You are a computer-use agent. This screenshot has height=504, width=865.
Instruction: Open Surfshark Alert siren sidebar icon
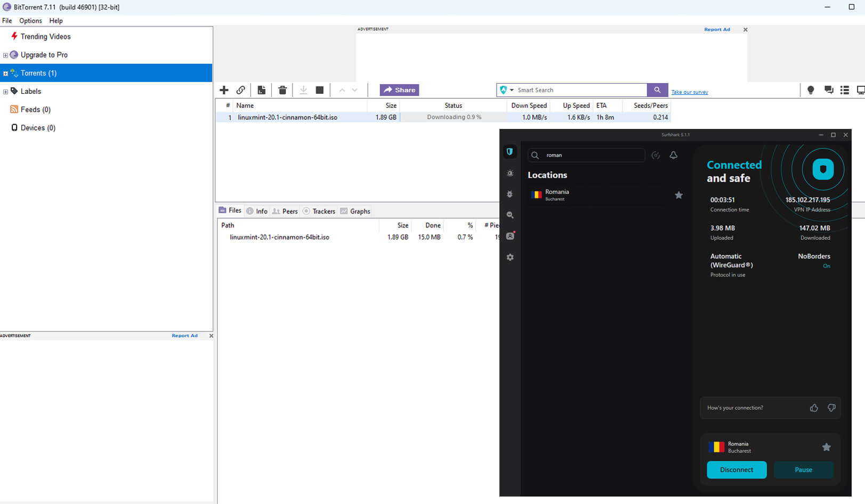[510, 173]
